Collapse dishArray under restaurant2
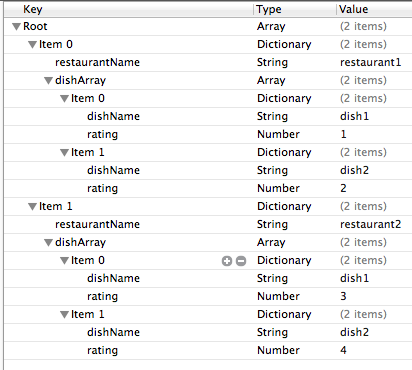 [48, 243]
